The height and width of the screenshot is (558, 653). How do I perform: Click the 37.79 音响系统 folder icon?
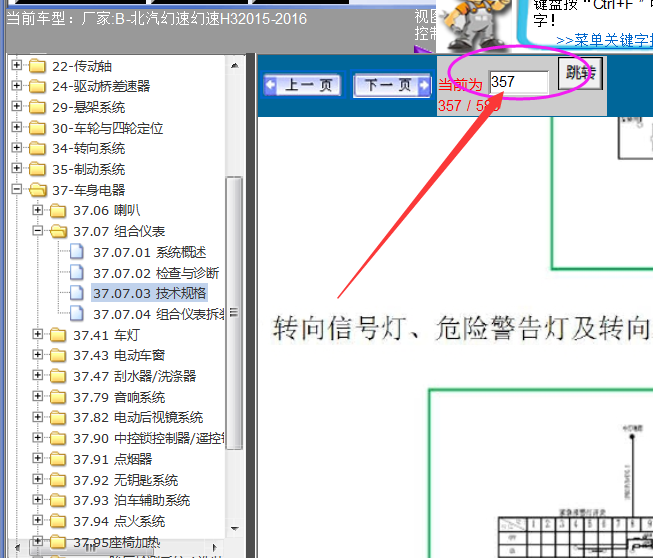58,397
